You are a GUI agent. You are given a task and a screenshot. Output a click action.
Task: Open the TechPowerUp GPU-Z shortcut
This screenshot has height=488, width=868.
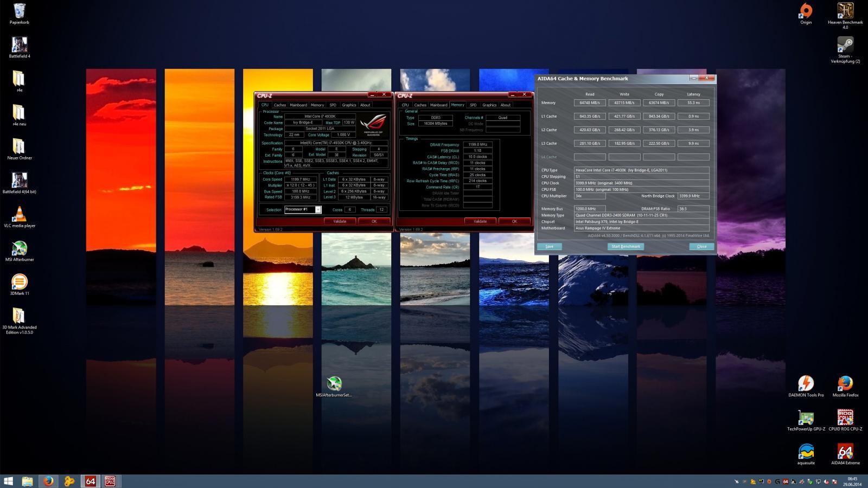806,421
